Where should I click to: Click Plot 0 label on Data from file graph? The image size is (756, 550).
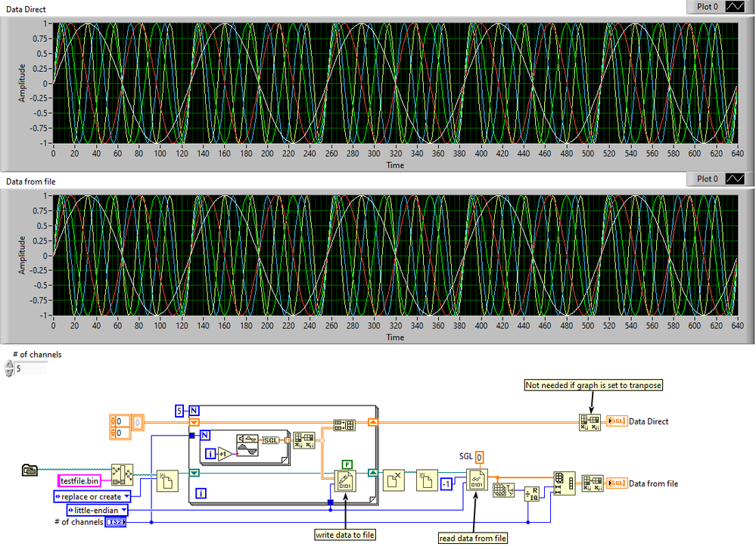(x=708, y=179)
